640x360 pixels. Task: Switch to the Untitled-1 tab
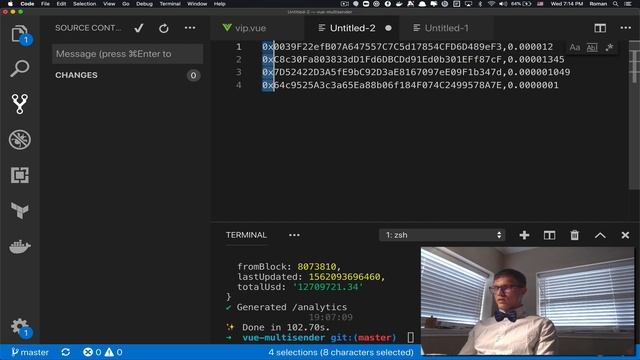[x=447, y=28]
